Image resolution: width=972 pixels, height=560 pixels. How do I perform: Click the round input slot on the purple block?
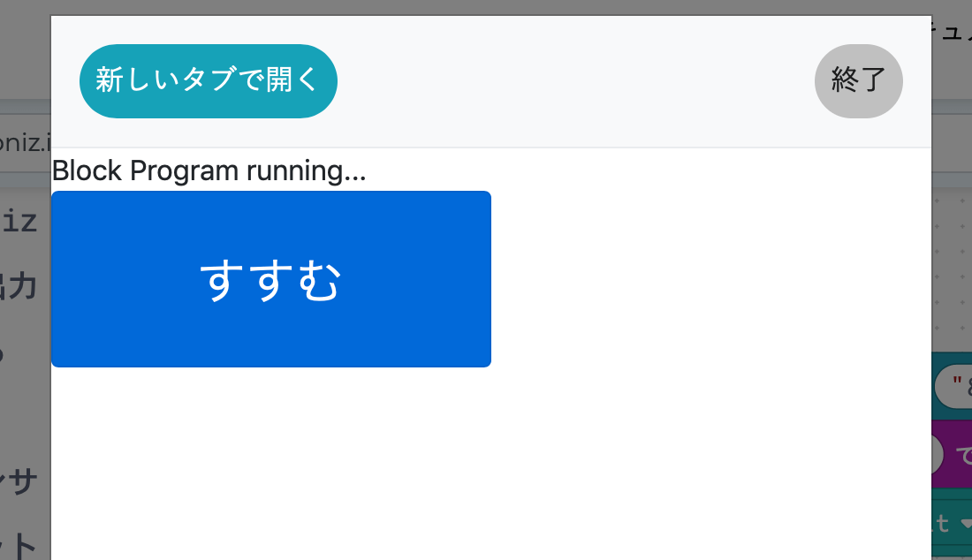(x=938, y=456)
